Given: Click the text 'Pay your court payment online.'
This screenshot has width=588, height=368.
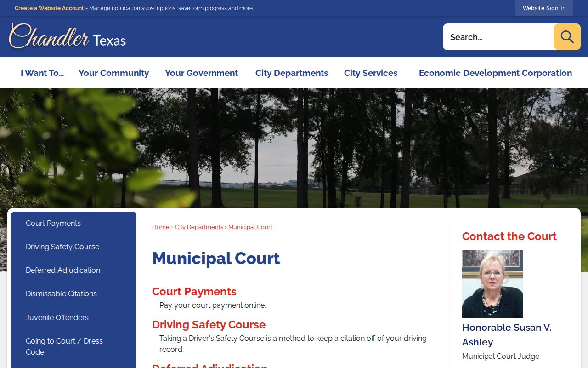Looking at the screenshot, I should [213, 305].
